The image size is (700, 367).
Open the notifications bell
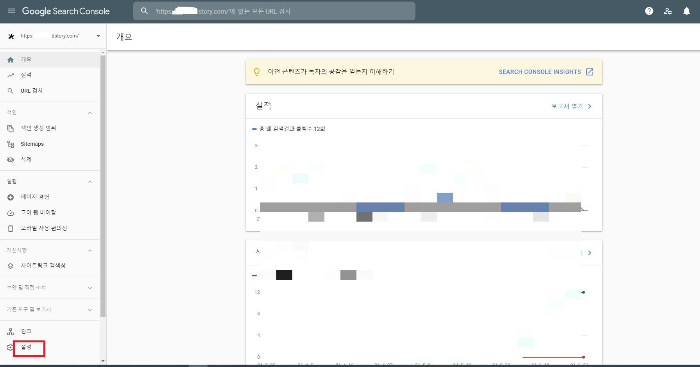pyautogui.click(x=687, y=11)
